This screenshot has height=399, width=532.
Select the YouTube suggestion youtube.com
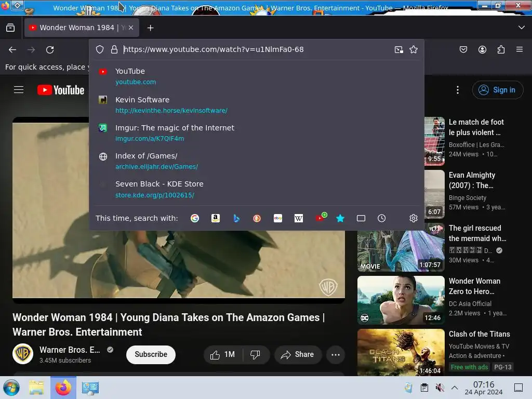coord(257,76)
